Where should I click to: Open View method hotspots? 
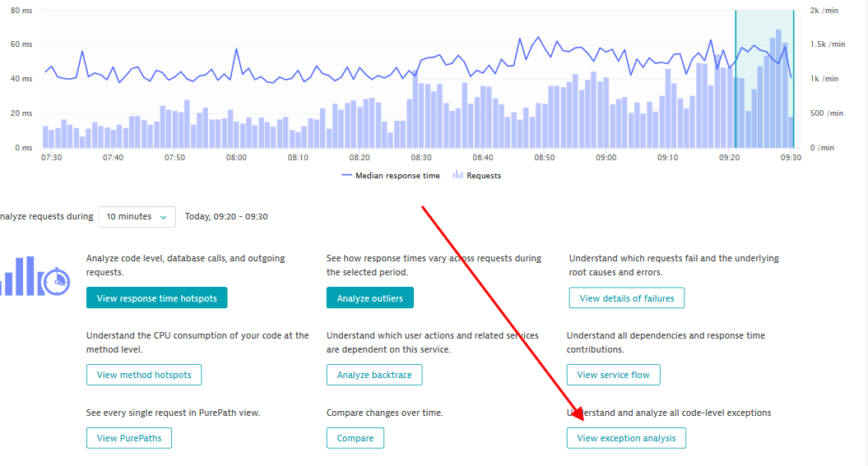tap(143, 375)
